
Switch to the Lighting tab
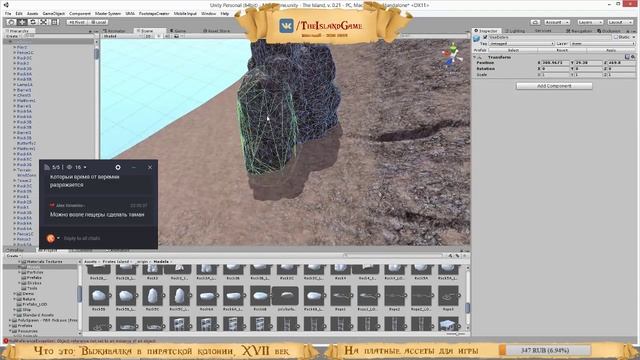(x=516, y=31)
